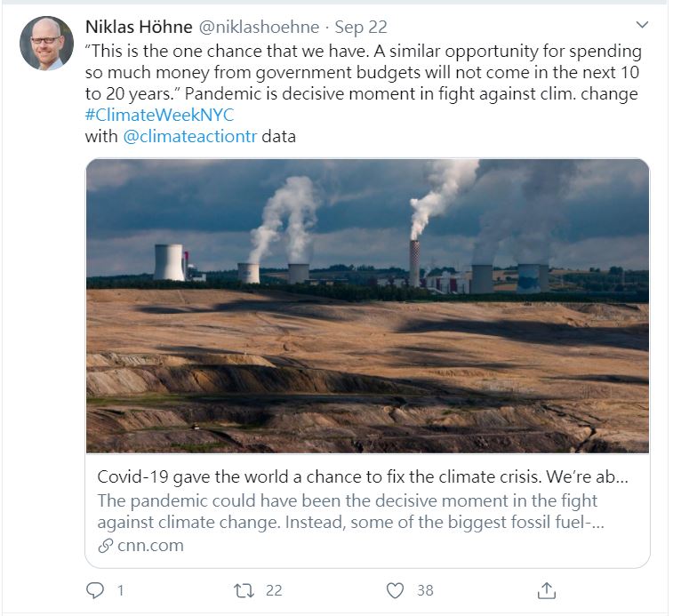The width and height of the screenshot is (673, 616).
Task: Click the power plant article image
Action: [367, 306]
